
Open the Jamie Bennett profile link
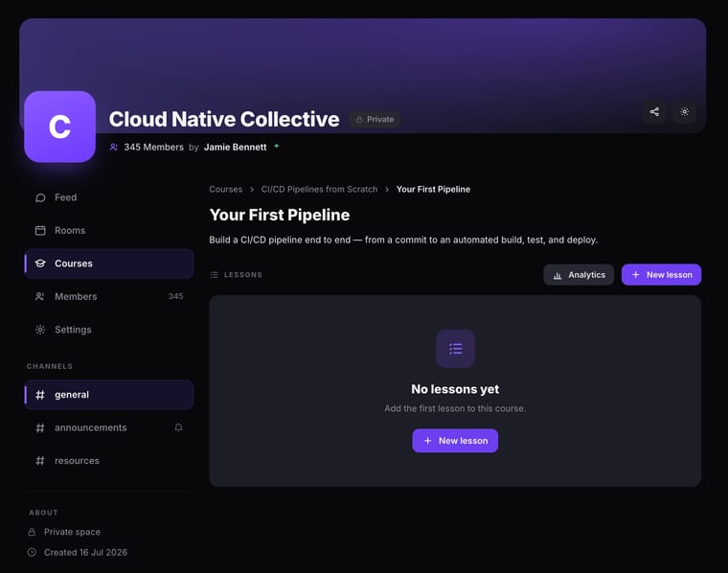tap(236, 148)
